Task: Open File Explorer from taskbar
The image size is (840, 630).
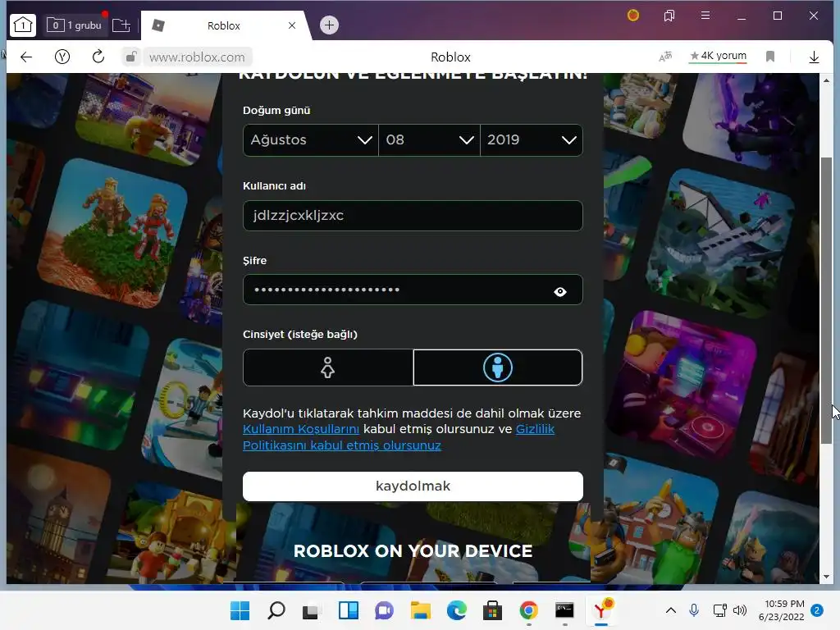Action: coord(421,610)
